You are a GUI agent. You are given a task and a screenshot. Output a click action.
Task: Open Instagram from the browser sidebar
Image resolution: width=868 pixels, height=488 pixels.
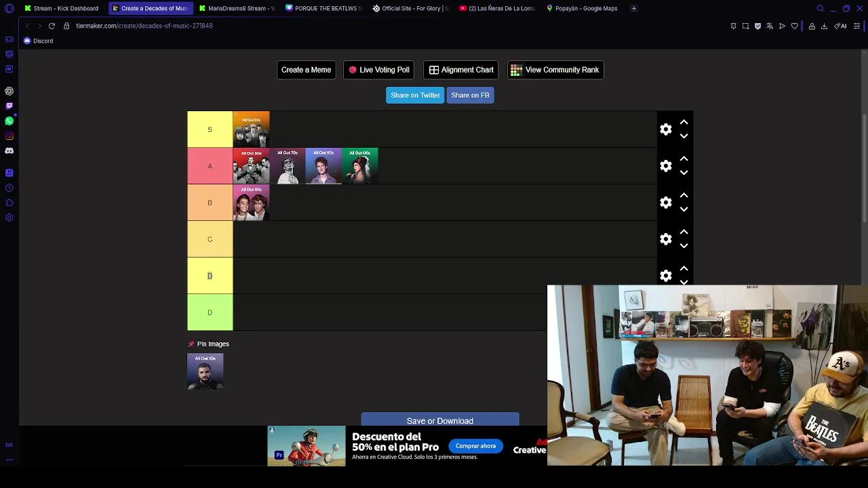pyautogui.click(x=9, y=136)
